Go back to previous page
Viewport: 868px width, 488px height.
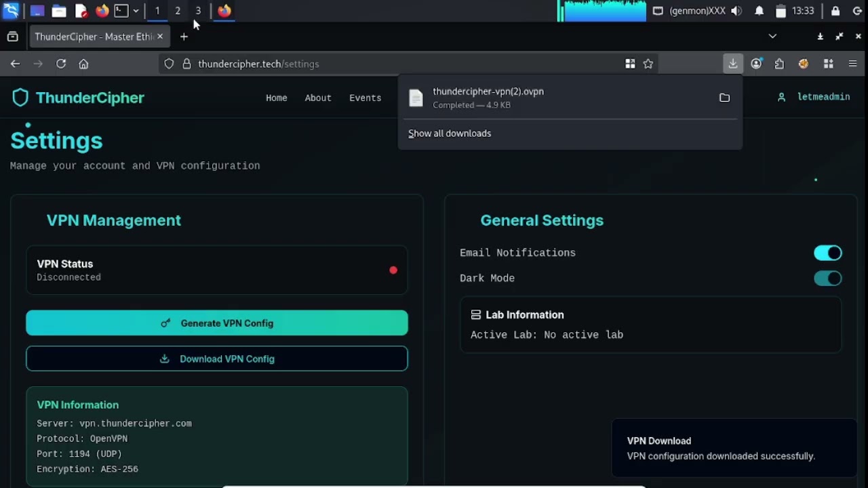point(15,64)
